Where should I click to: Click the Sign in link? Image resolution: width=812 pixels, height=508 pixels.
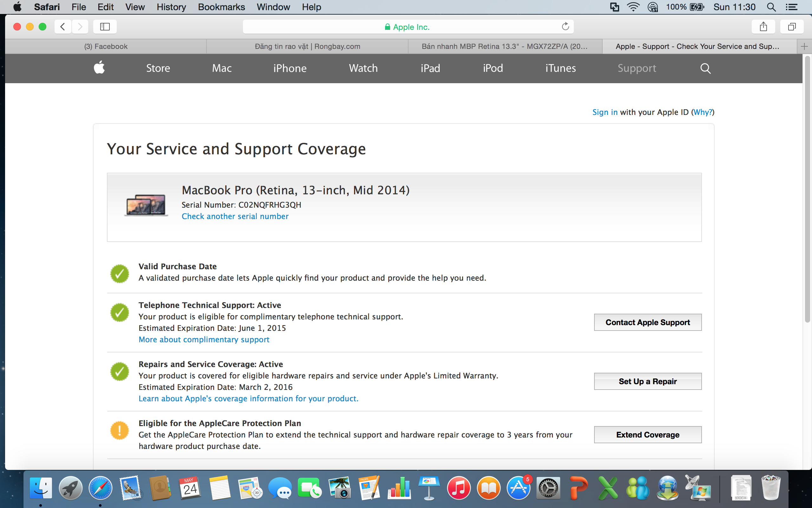click(605, 112)
